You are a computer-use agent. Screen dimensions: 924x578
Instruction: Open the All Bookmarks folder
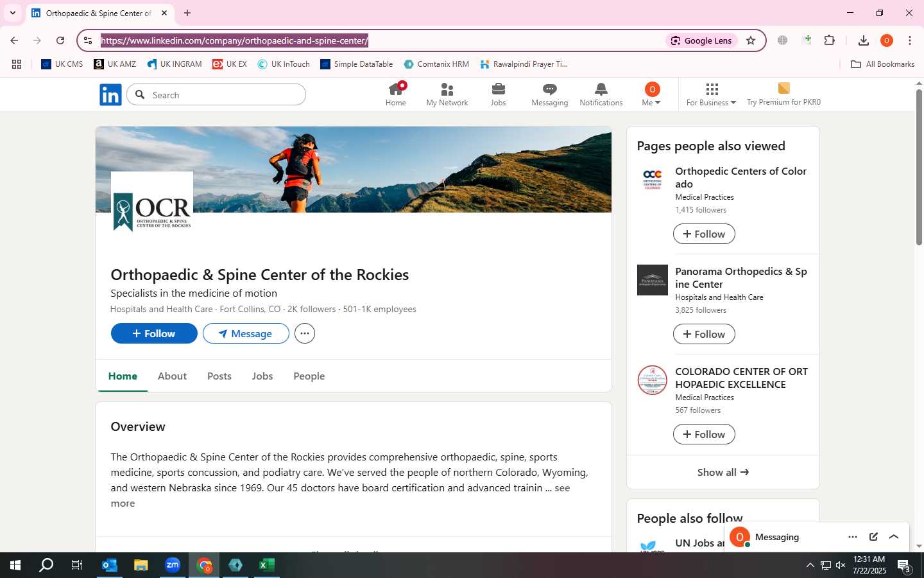click(x=882, y=64)
